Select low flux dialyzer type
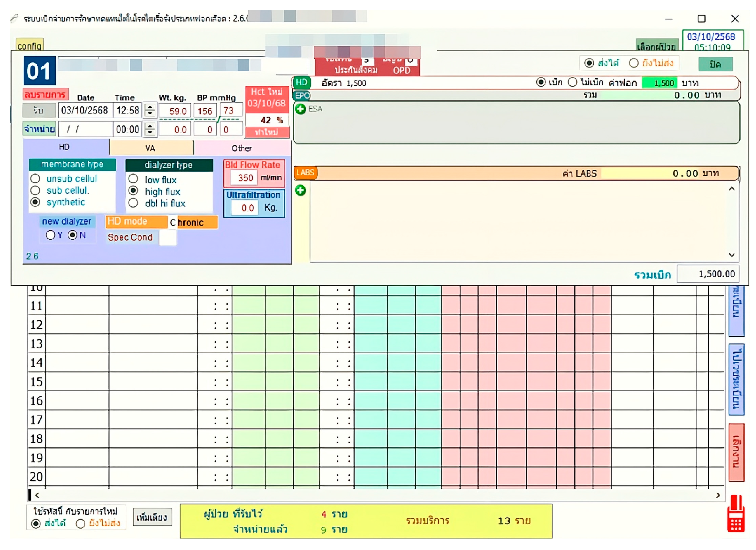This screenshot has height=550, width=756. (133, 179)
